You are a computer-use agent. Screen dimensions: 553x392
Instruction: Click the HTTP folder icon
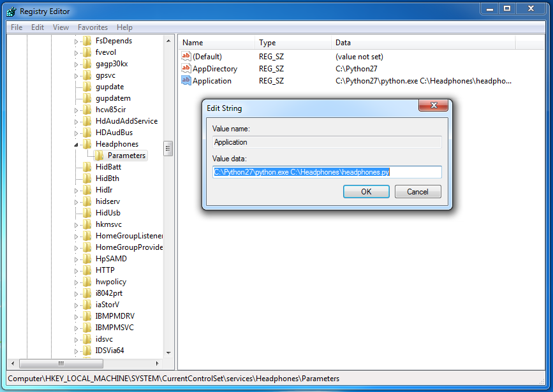(87, 270)
